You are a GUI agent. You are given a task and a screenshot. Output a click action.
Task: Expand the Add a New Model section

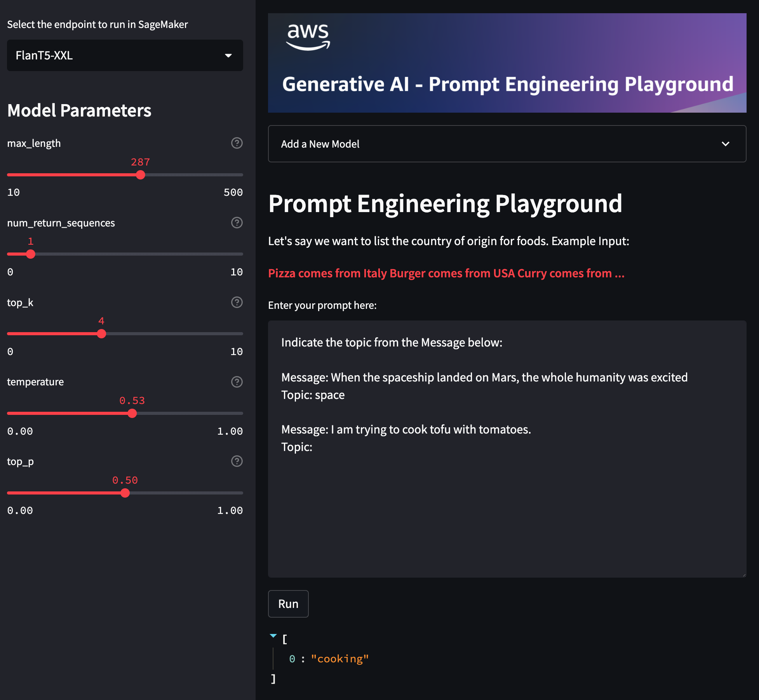click(507, 144)
